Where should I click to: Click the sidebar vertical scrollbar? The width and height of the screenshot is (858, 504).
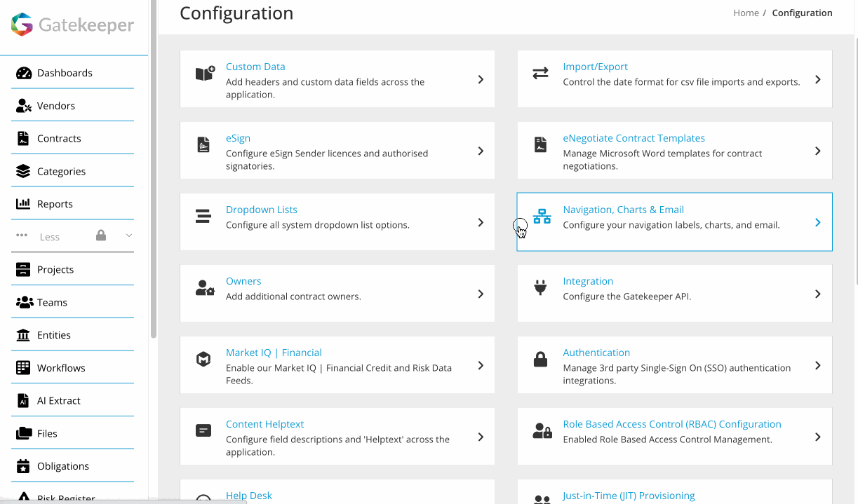(x=154, y=168)
